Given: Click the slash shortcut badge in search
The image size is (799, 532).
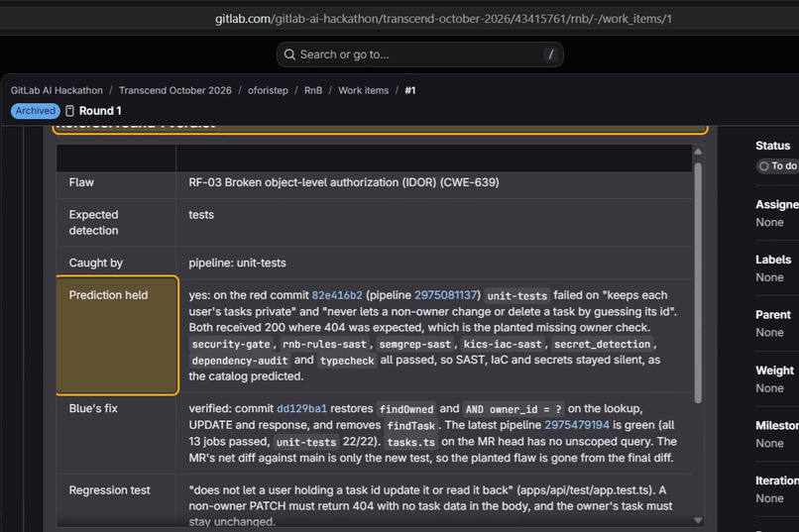Looking at the screenshot, I should pyautogui.click(x=550, y=54).
